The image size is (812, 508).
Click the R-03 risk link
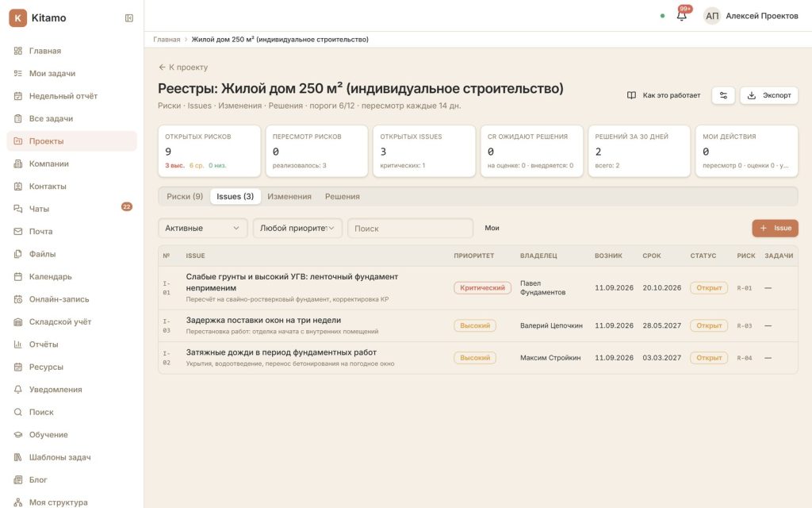coord(744,326)
